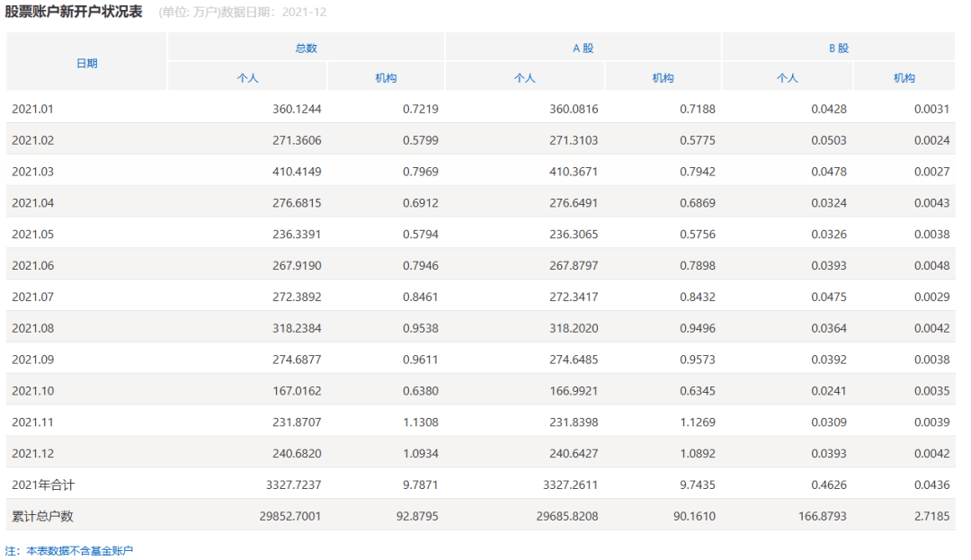Viewport: 971px width, 560px height.
Task: Click the 机构 subheader under B股
Action: (x=904, y=77)
